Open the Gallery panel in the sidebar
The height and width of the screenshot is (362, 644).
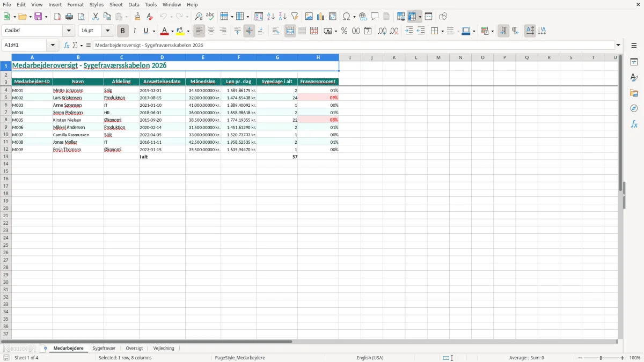pos(634,93)
